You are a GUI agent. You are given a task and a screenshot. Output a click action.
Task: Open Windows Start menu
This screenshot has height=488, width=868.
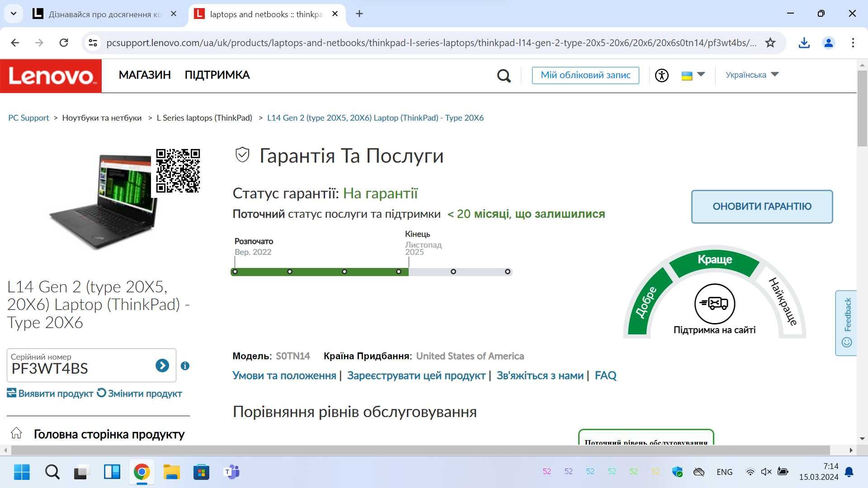[x=22, y=472]
